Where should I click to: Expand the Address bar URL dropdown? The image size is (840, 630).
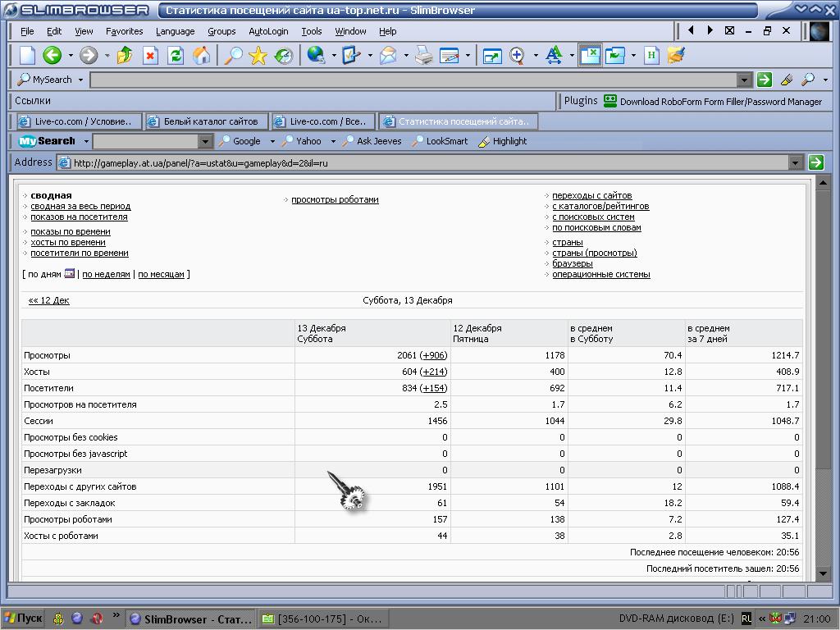[x=794, y=162]
